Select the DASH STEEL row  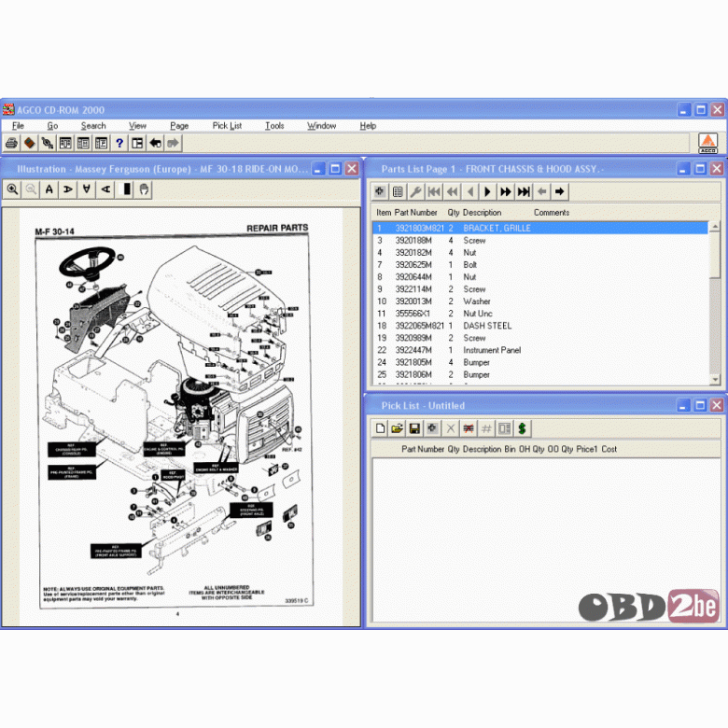pyautogui.click(x=540, y=326)
